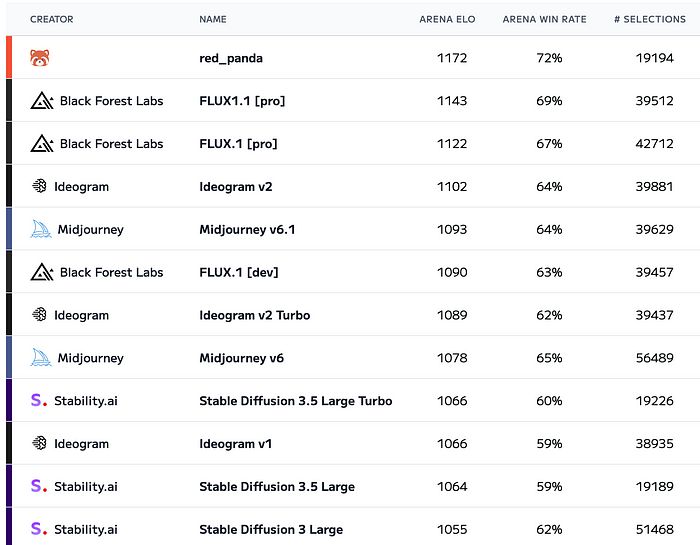Sort by the ARENA WIN RATE header
Screen dimensions: 700x545
[x=544, y=19]
